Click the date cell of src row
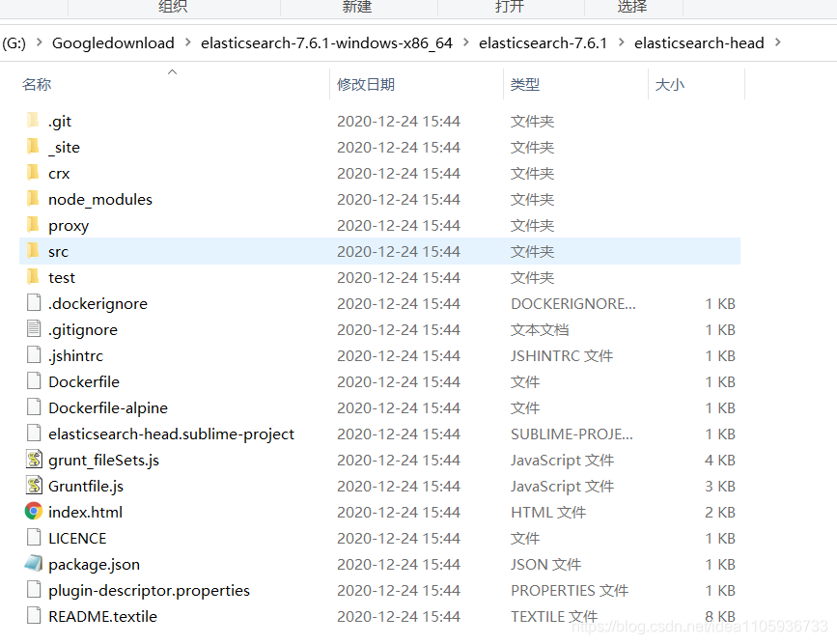 tap(398, 251)
